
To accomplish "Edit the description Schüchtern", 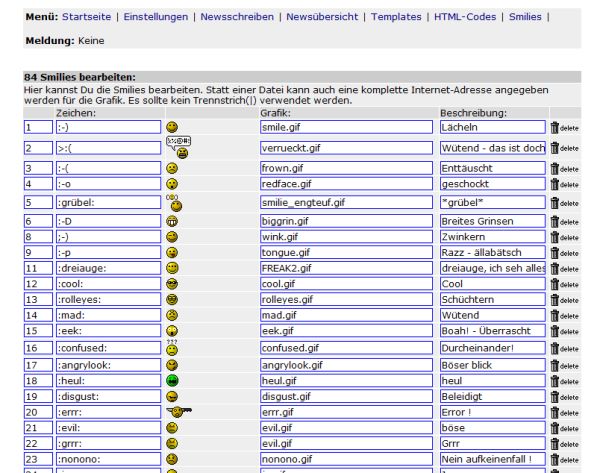I will point(493,300).
